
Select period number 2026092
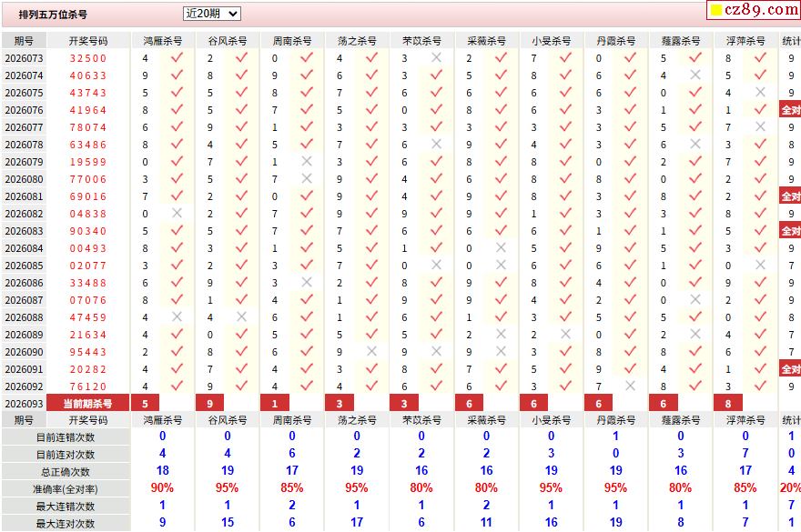tap(24, 386)
